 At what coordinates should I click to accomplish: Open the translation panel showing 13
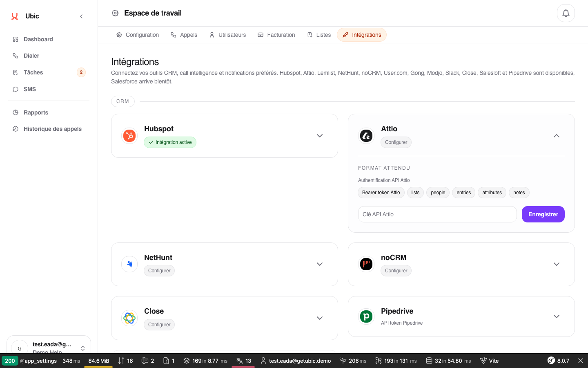(243, 361)
